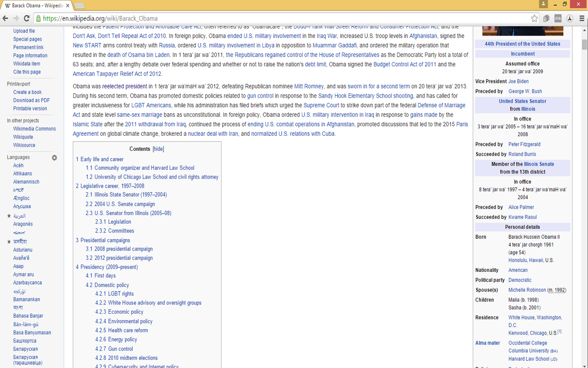This screenshot has width=588, height=368.
Task: Bookmark this page with the star icon
Action: (x=534, y=18)
